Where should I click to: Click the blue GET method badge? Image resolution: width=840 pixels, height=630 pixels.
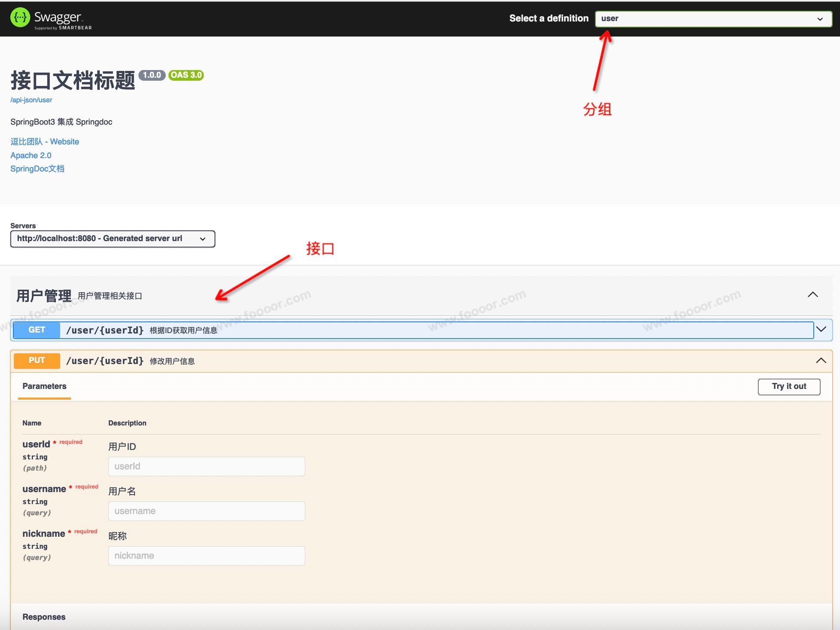[x=37, y=330]
